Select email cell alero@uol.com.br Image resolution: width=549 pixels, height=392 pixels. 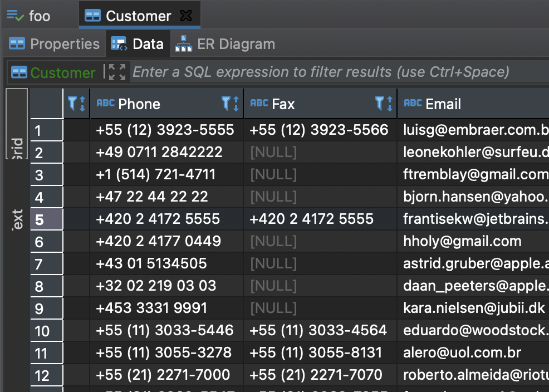point(473,353)
